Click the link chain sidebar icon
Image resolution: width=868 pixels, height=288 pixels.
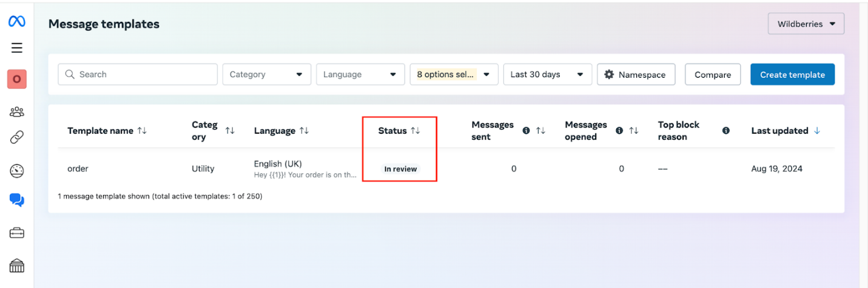coord(16,138)
